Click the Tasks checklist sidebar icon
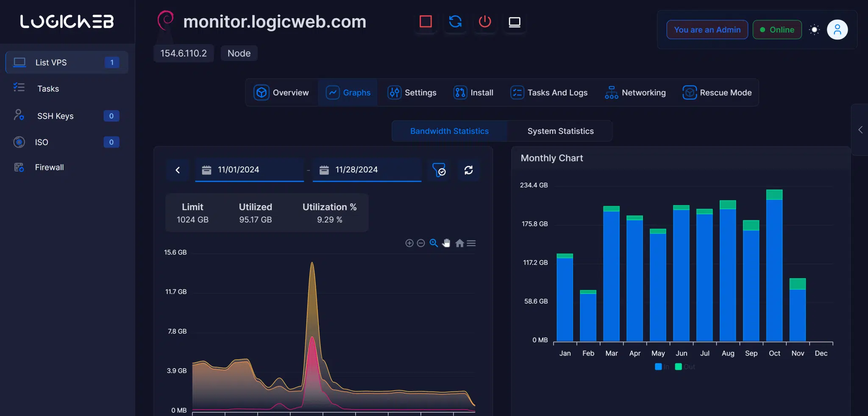868x416 pixels. pos(19,87)
